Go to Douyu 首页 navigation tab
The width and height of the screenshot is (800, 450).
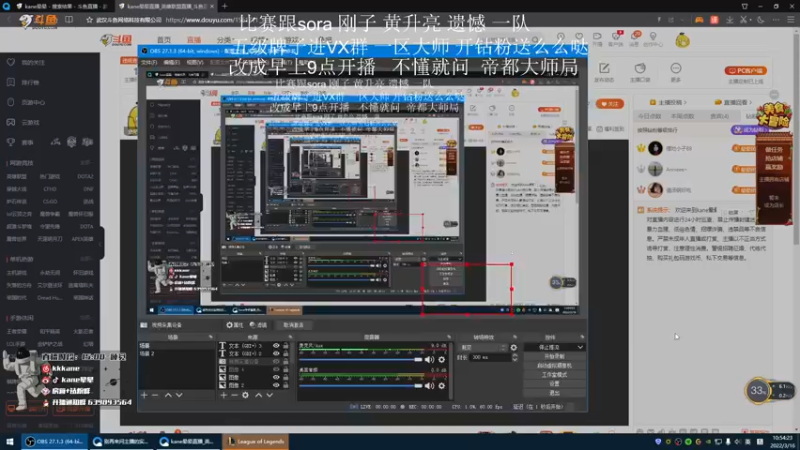tap(164, 40)
